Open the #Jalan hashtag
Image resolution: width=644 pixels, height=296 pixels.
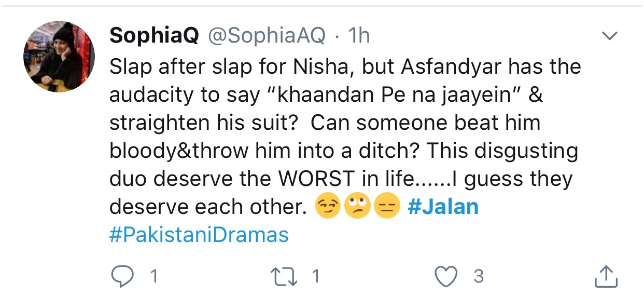click(x=443, y=207)
